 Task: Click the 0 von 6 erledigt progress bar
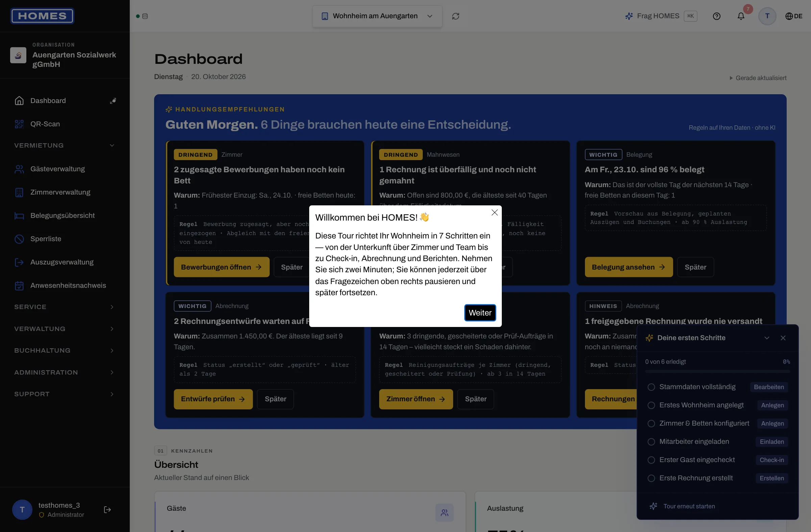[717, 371]
